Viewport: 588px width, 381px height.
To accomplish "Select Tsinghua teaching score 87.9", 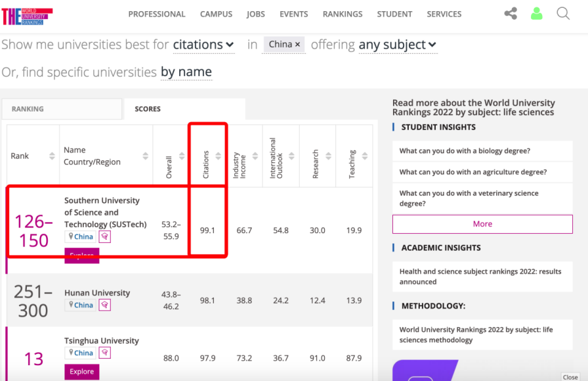I will click(x=354, y=358).
